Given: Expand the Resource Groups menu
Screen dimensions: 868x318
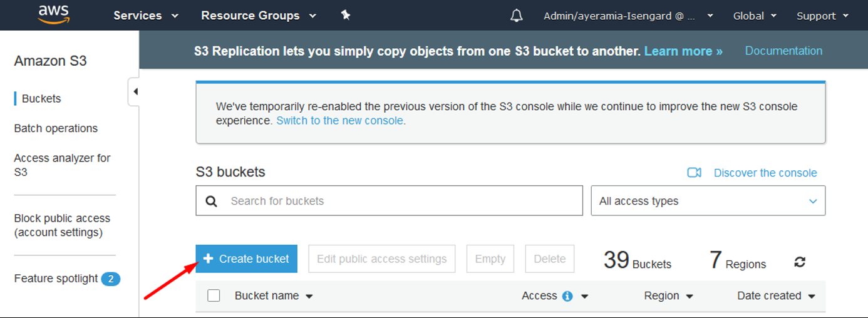Looking at the screenshot, I should pos(259,16).
